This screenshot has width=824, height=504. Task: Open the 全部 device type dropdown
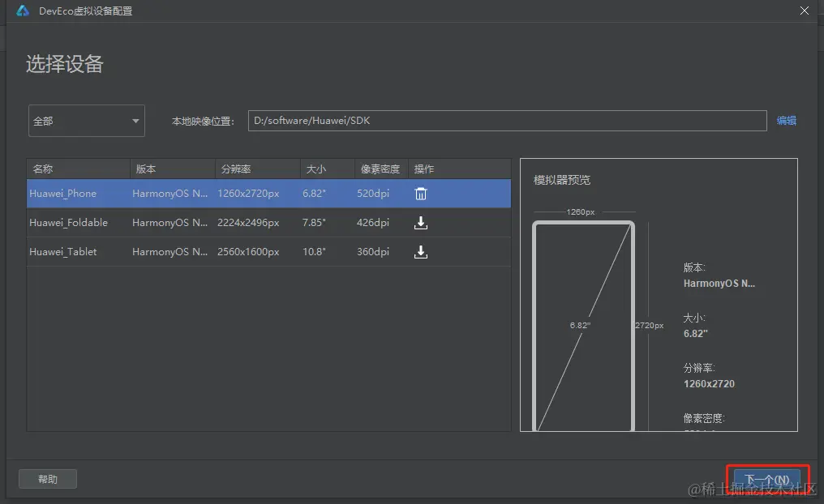pyautogui.click(x=86, y=121)
